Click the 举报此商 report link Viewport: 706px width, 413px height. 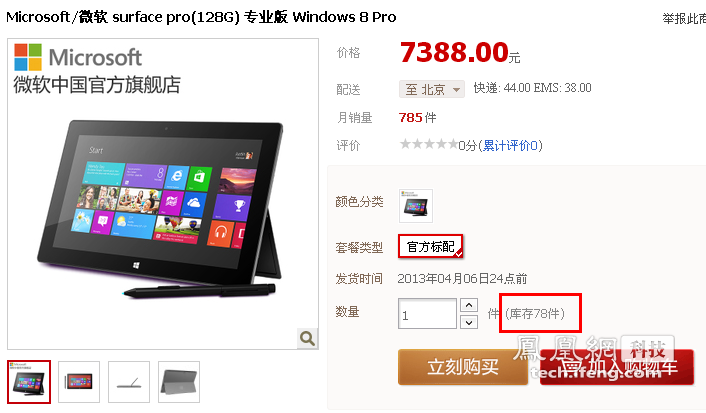pyautogui.click(x=684, y=18)
